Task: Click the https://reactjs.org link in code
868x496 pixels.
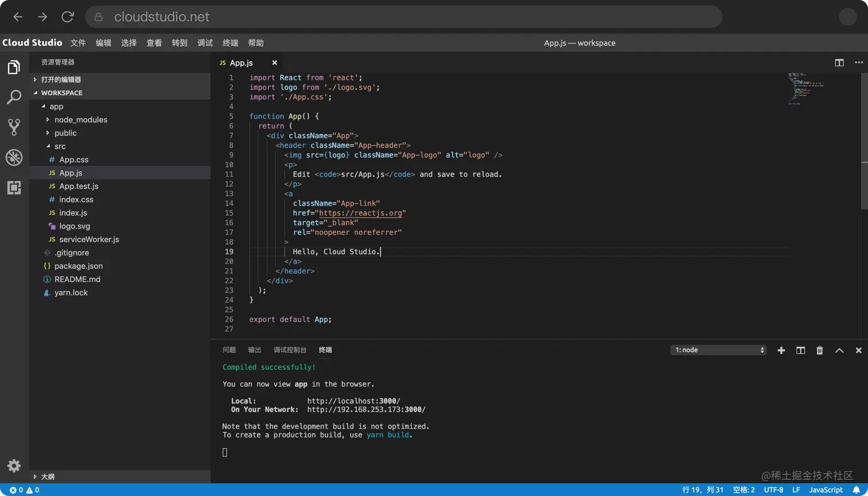Action: (361, 213)
